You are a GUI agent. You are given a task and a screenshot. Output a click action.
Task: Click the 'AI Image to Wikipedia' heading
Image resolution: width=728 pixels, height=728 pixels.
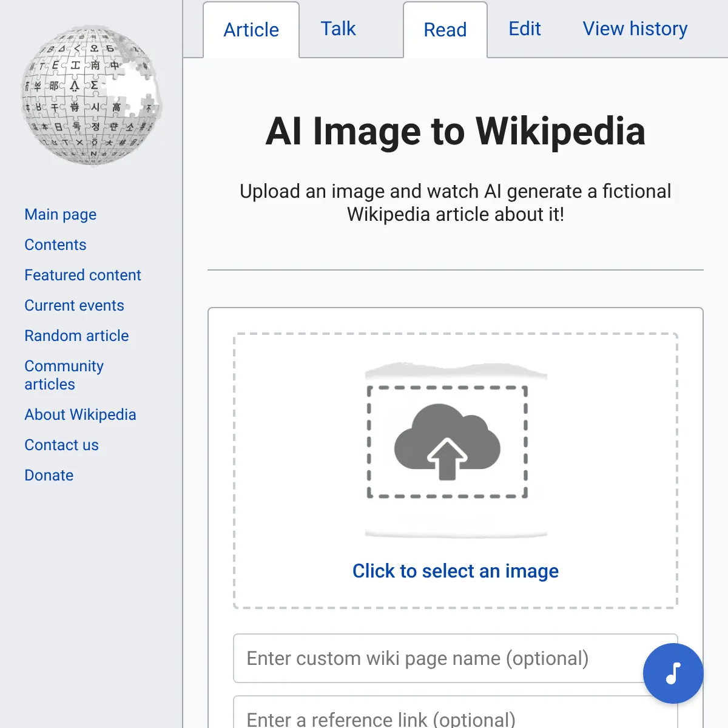(456, 131)
